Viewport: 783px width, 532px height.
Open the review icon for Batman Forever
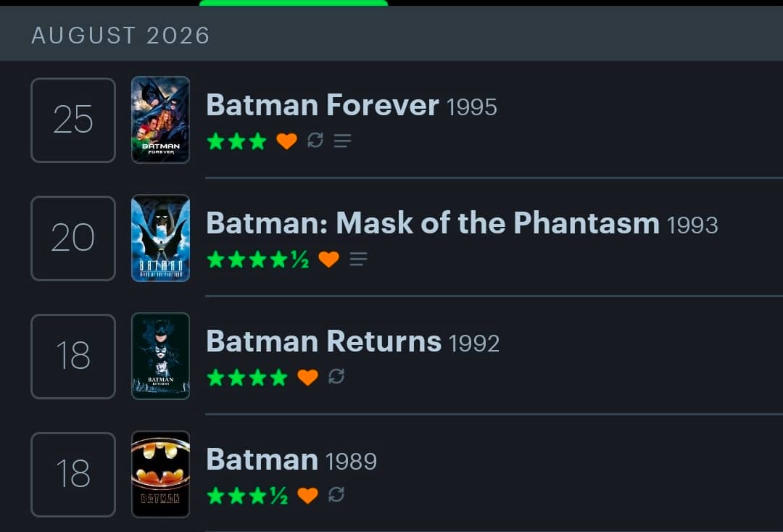[342, 141]
